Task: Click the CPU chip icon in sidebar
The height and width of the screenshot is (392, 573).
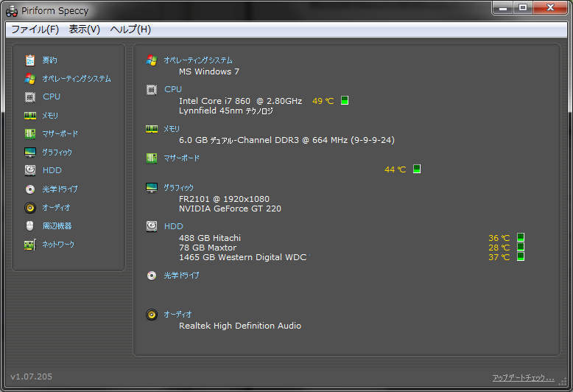Action: pyautogui.click(x=30, y=97)
